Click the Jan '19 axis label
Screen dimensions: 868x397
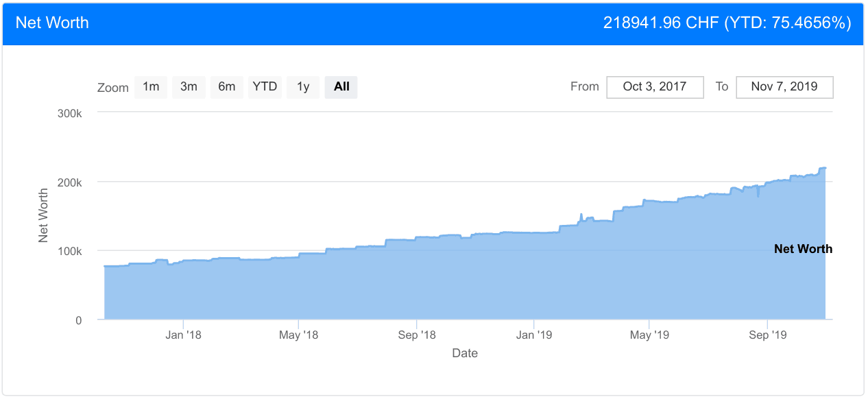click(x=533, y=335)
